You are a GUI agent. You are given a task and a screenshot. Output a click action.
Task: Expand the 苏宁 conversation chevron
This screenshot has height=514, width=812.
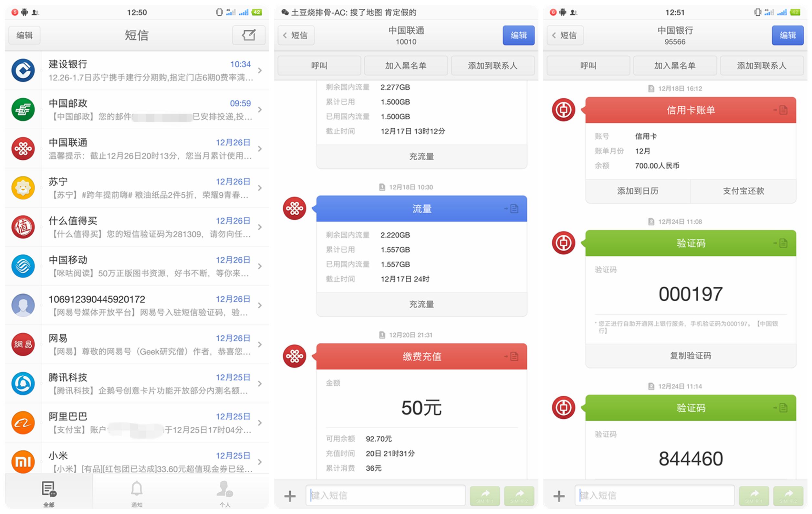tap(260, 188)
